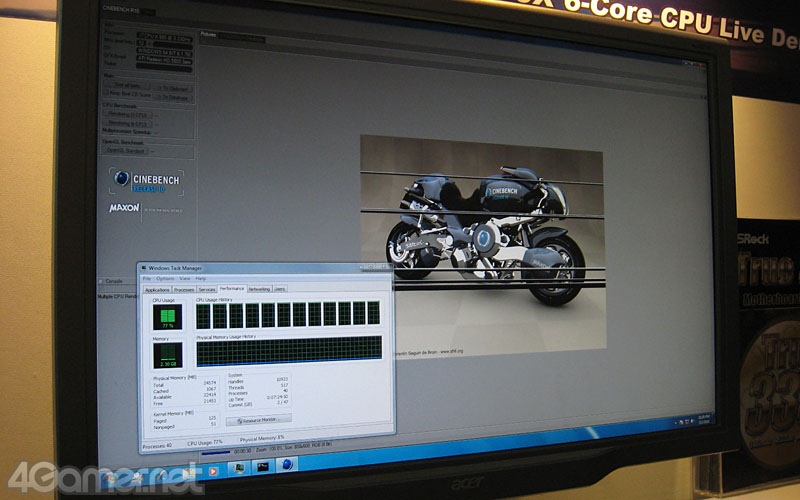Open the Windows Start button
The image size is (800, 500).
pyautogui.click(x=109, y=478)
